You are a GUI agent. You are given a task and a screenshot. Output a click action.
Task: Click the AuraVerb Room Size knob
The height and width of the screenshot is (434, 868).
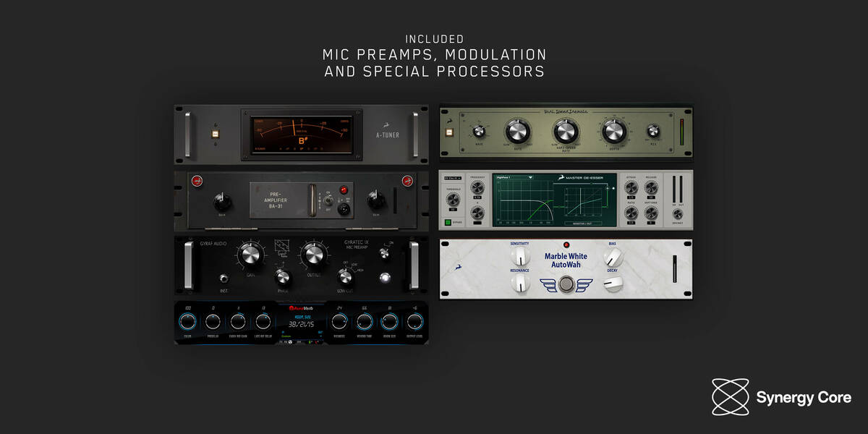(x=390, y=322)
